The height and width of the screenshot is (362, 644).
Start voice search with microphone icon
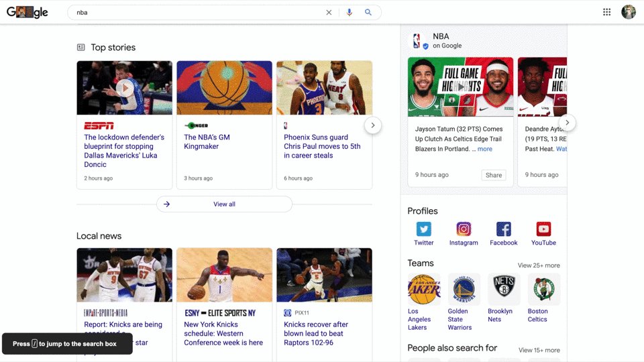pos(349,12)
